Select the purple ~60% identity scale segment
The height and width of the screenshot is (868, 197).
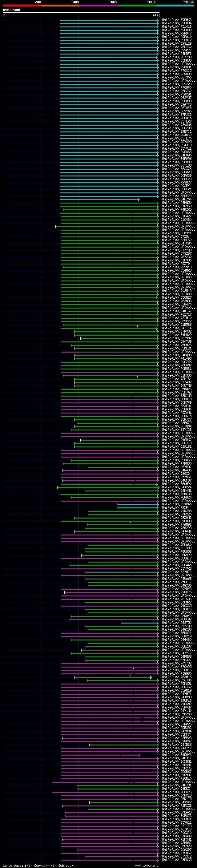point(98,6)
